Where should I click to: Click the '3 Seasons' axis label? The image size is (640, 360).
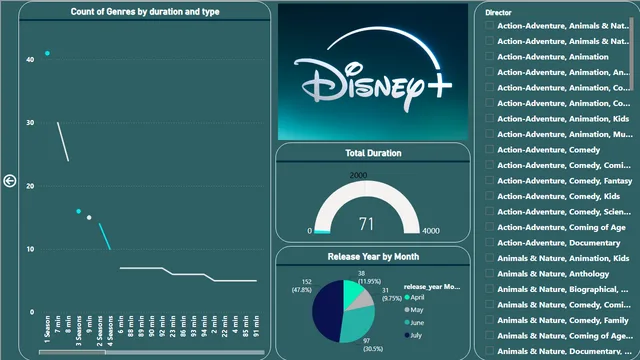pyautogui.click(x=78, y=331)
